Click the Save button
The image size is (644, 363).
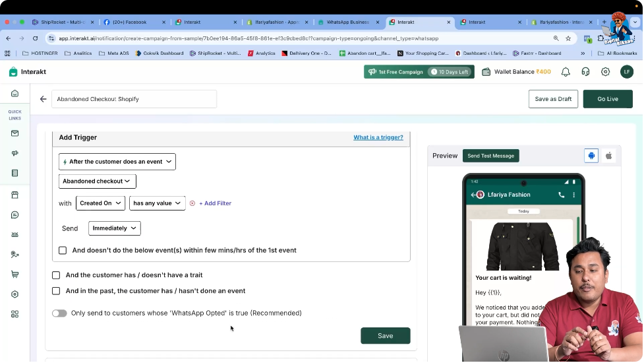pyautogui.click(x=385, y=336)
